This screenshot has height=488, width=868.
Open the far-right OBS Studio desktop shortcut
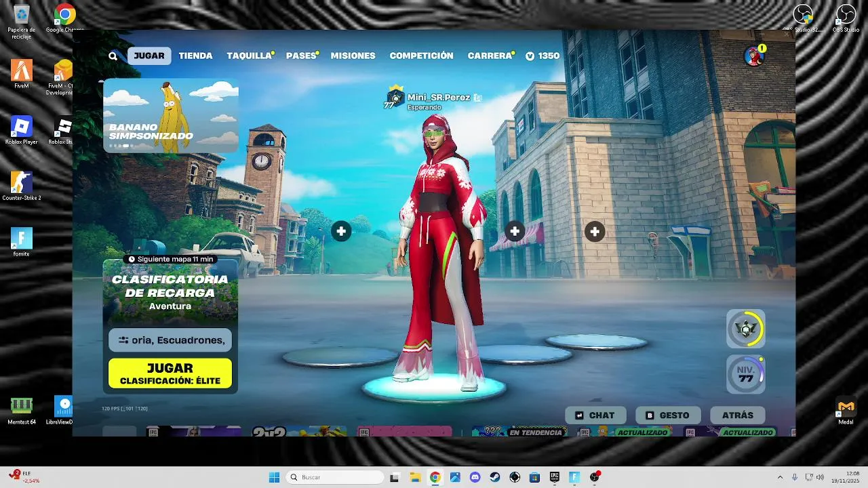[x=846, y=19]
